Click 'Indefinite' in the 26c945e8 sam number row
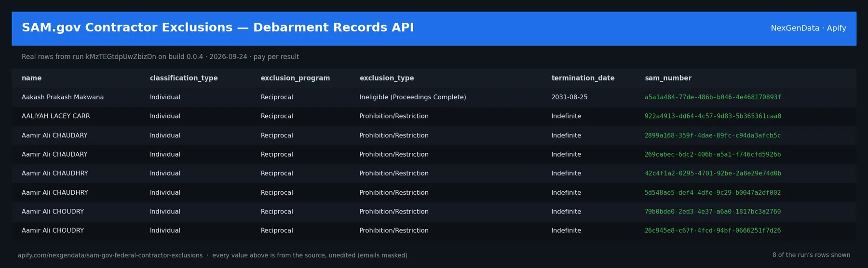 [566, 231]
